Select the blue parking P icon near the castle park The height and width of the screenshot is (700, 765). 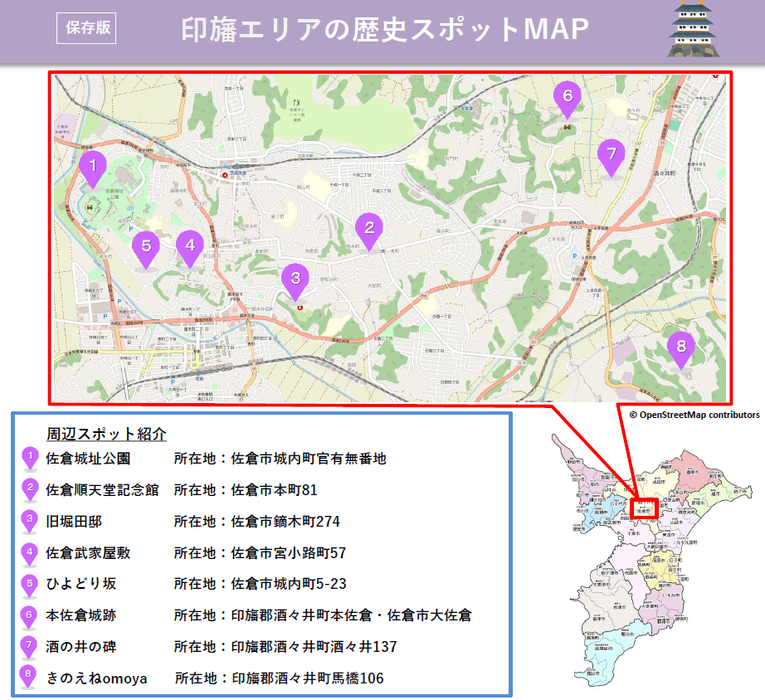130,229
